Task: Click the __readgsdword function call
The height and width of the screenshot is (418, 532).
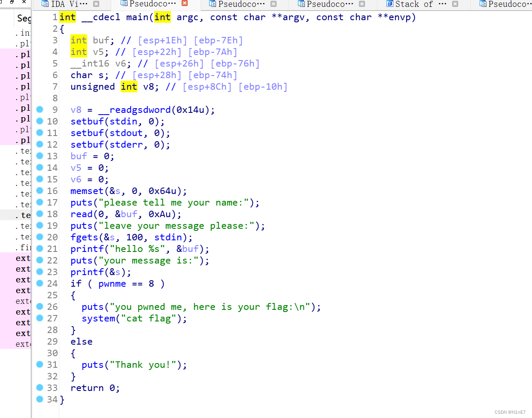Action: click(134, 110)
